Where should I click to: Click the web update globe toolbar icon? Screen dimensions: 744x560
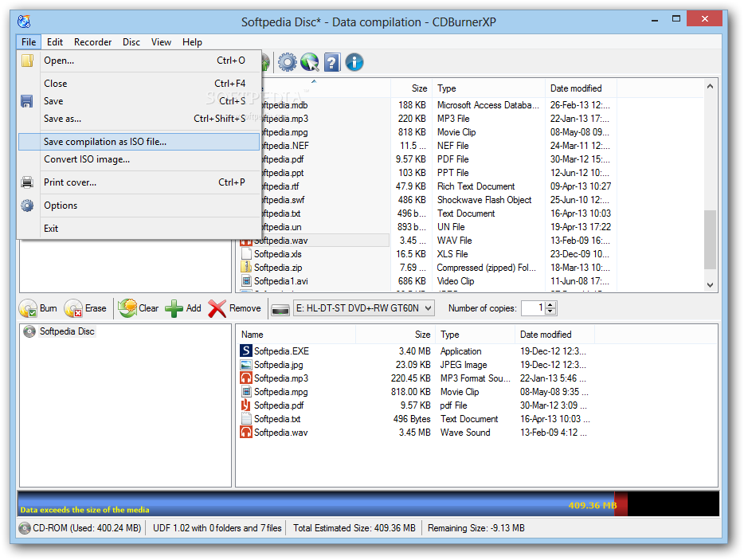(x=309, y=62)
